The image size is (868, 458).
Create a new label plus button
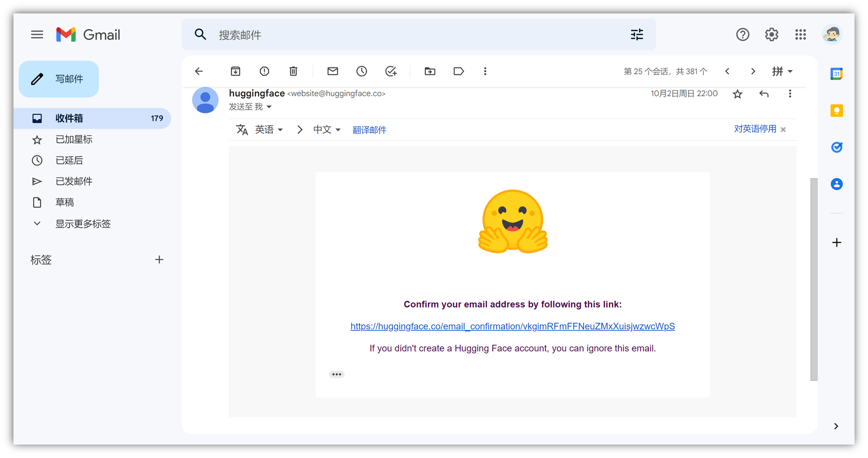(159, 260)
